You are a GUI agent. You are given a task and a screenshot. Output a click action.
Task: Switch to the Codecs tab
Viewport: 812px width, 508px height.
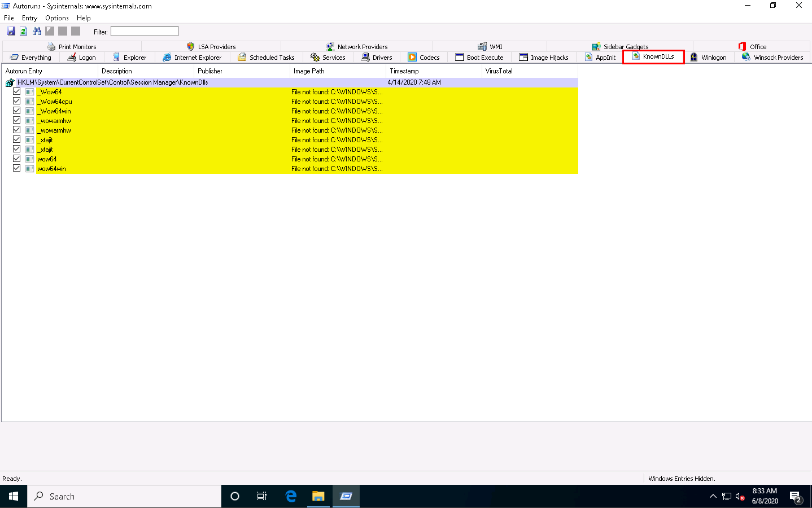[x=424, y=58]
